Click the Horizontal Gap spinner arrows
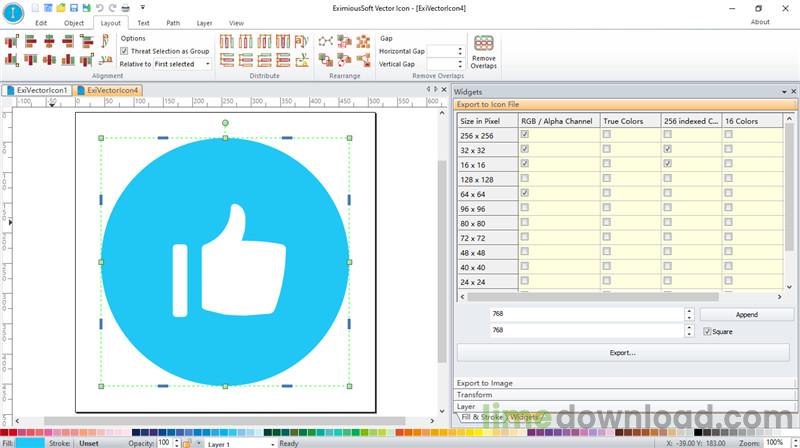Screen dimensions: 800x448 point(460,51)
